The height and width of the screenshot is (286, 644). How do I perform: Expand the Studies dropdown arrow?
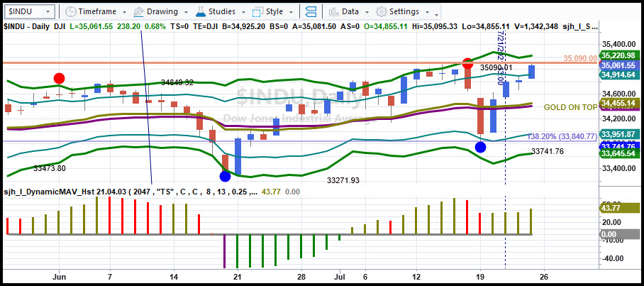tap(243, 12)
